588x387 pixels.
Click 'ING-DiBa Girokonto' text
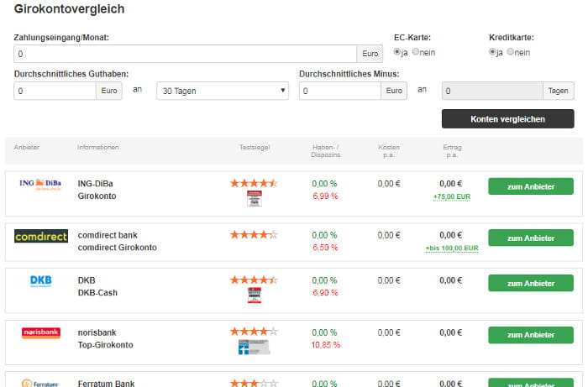(x=97, y=190)
